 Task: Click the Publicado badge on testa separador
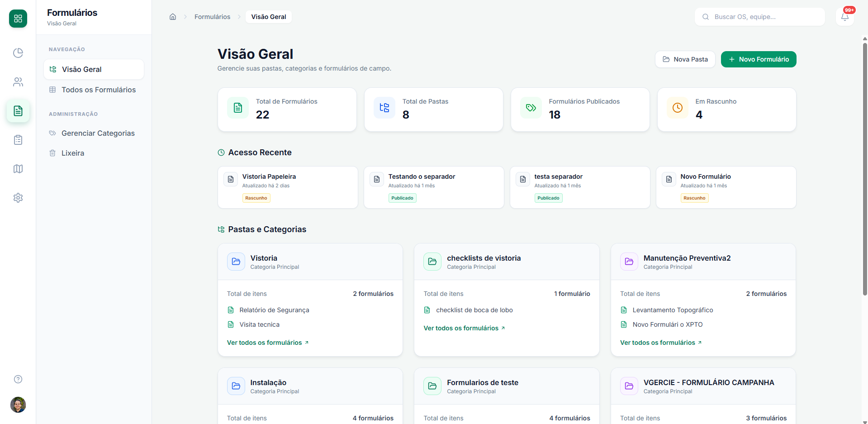pyautogui.click(x=549, y=198)
